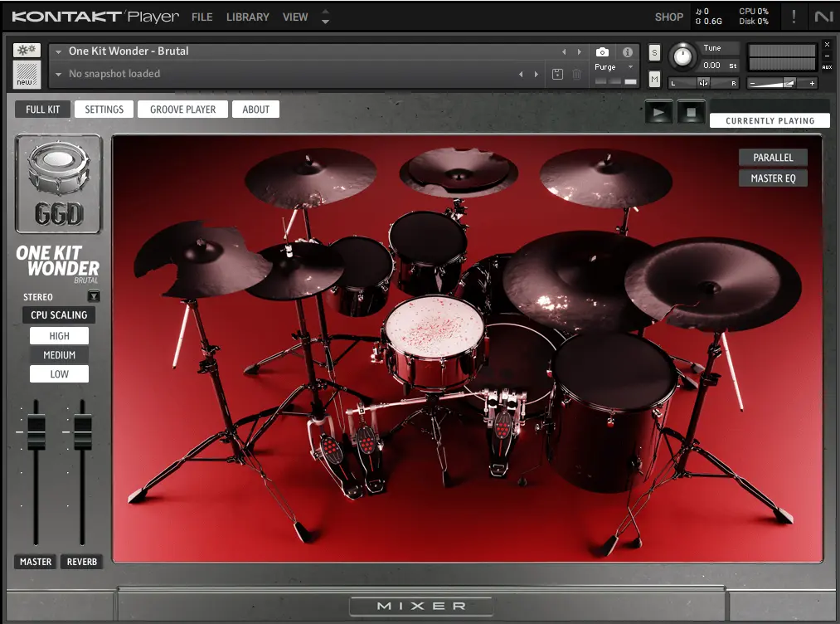The width and height of the screenshot is (840, 624).
Task: Expand the MIXER panel at bottom
Action: [420, 606]
